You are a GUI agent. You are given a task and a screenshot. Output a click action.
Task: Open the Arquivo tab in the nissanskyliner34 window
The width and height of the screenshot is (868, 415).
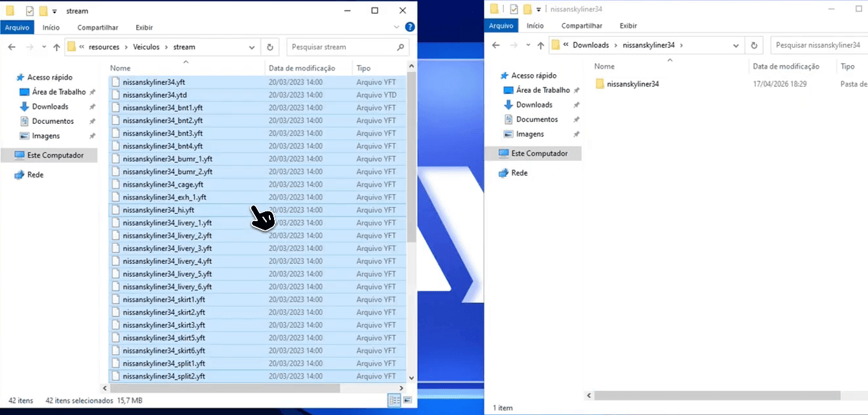pyautogui.click(x=501, y=25)
